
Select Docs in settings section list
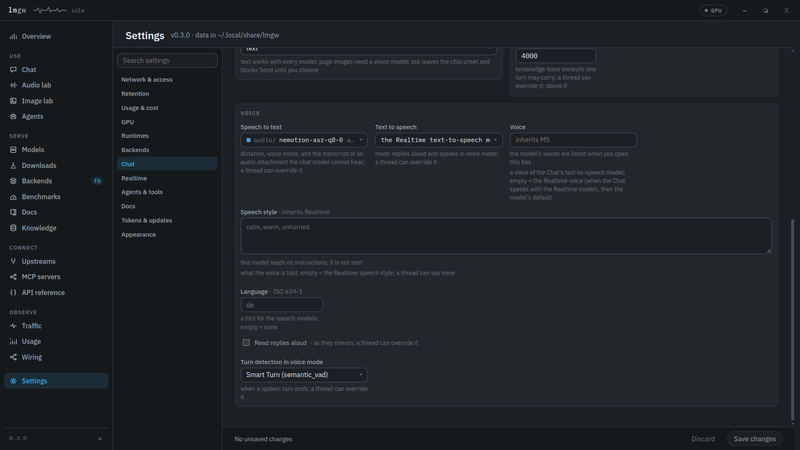[128, 206]
